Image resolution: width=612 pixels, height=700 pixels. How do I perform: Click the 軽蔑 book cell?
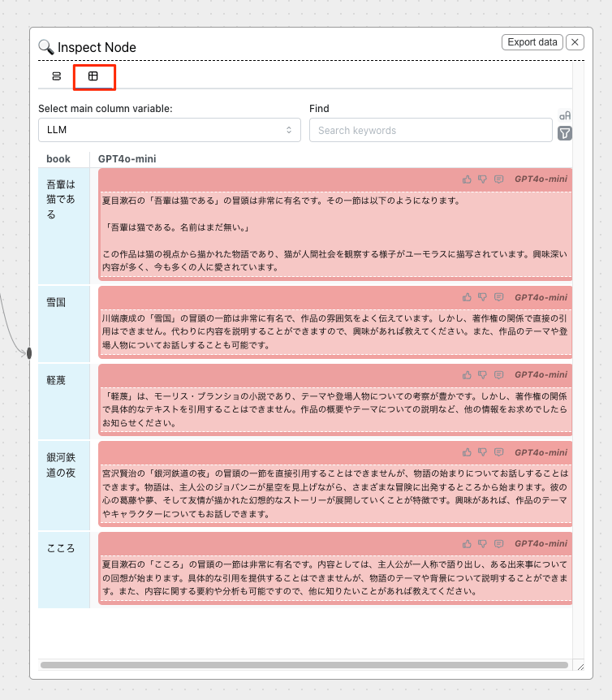tap(64, 401)
